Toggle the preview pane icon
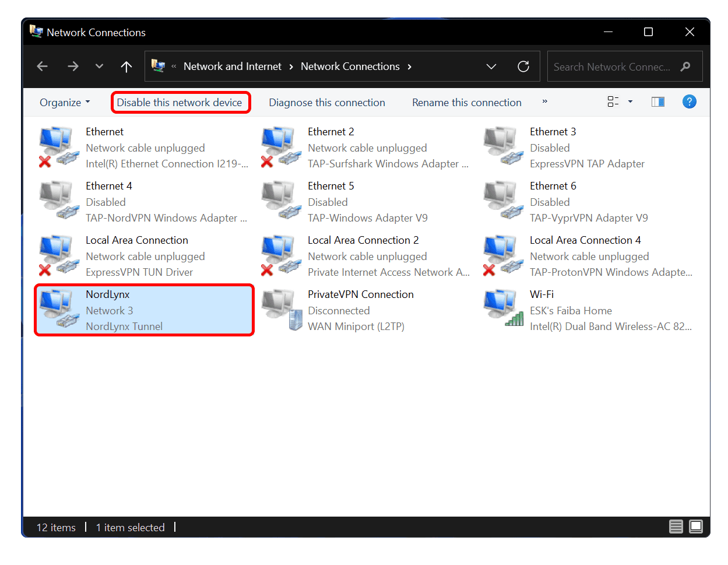 pos(658,102)
